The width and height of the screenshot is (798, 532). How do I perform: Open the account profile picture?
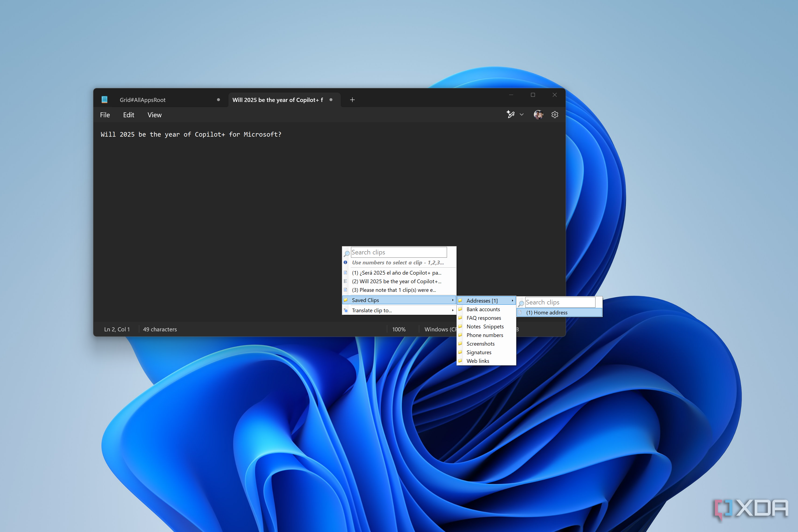(x=538, y=115)
